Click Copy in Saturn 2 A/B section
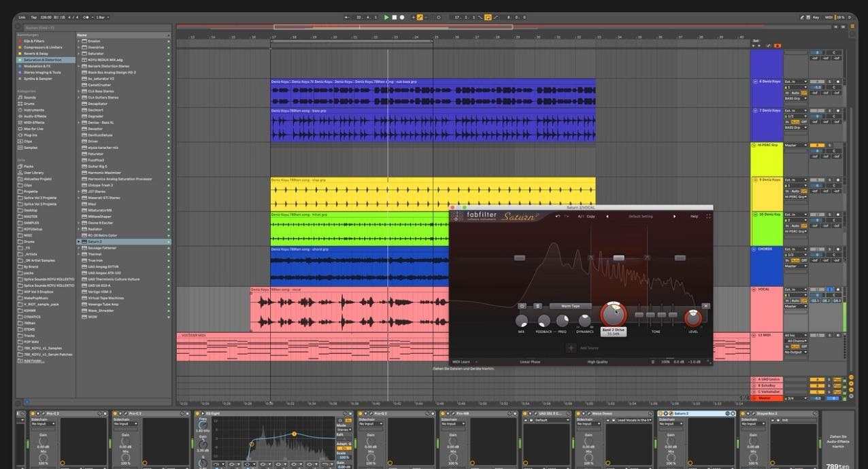 [590, 216]
